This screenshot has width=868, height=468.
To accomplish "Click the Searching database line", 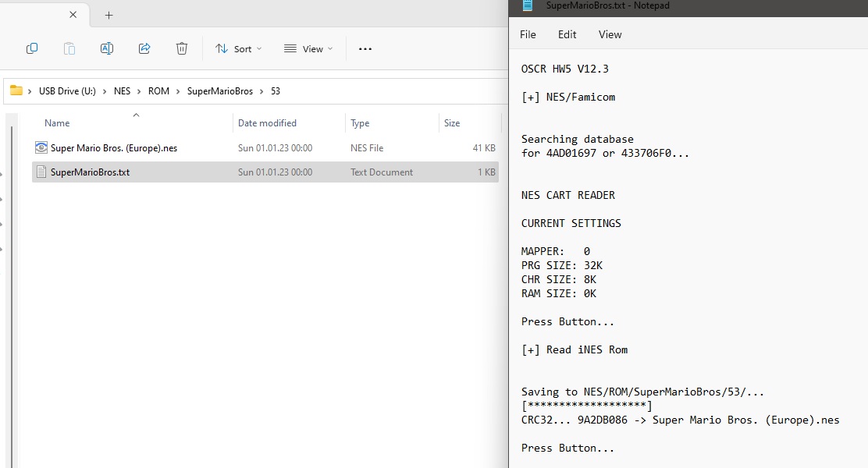I will [x=578, y=140].
